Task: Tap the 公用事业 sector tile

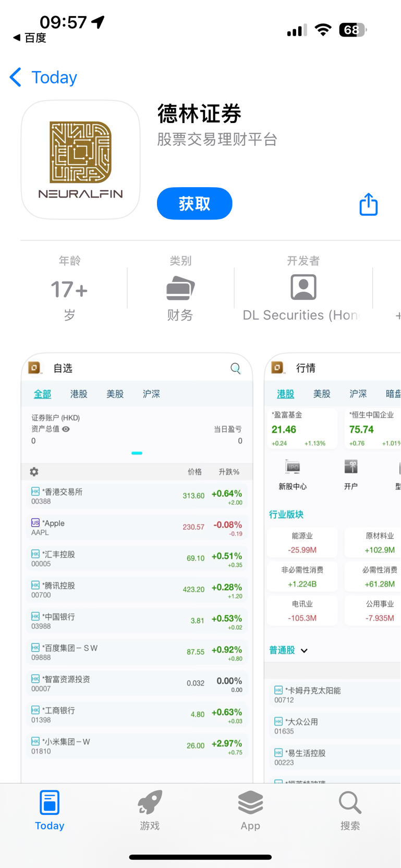Action: click(373, 610)
